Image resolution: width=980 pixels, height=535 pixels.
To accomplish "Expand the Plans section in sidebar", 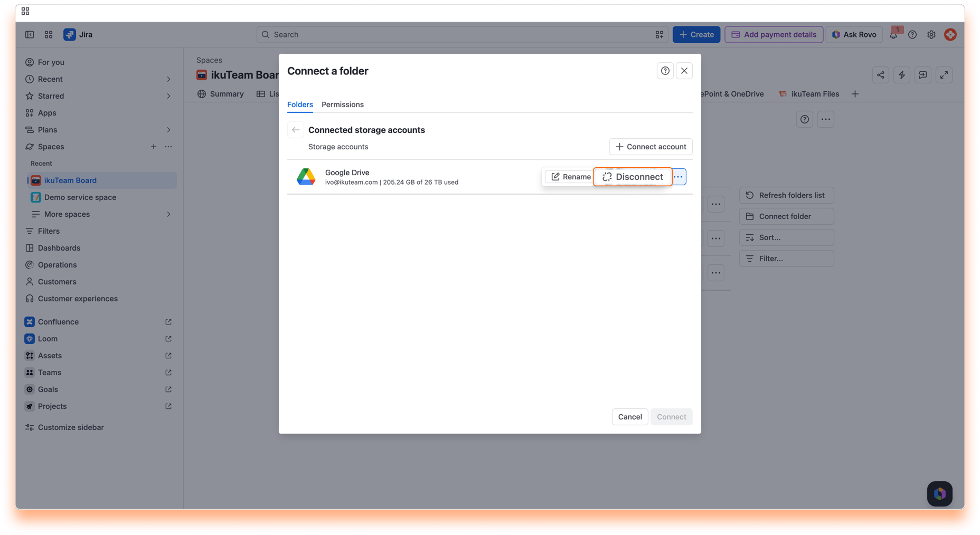I will (x=168, y=130).
